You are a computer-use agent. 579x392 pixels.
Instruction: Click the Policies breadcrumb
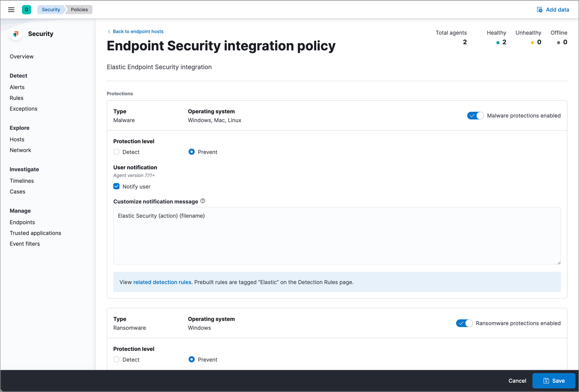click(x=79, y=10)
